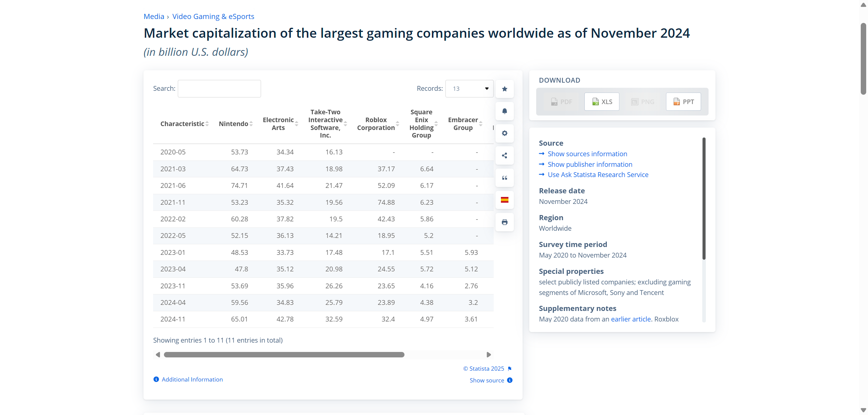Sort by Characteristic column
Image resolution: width=868 pixels, height=415 pixels.
[x=207, y=124]
